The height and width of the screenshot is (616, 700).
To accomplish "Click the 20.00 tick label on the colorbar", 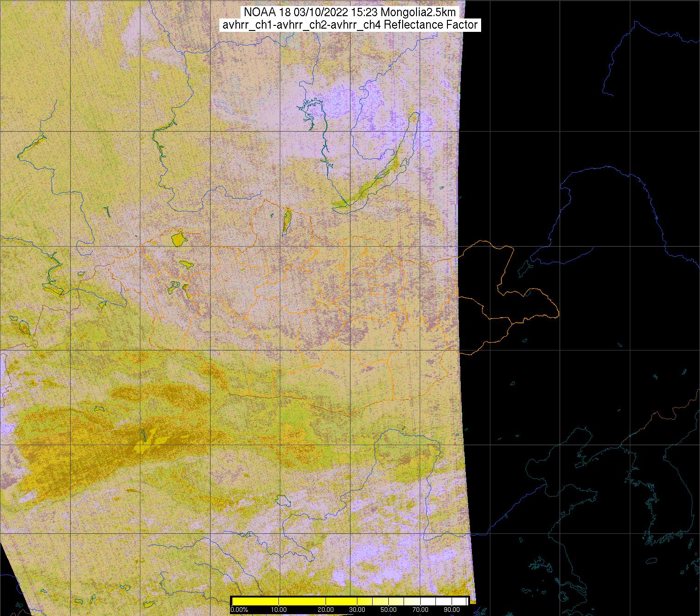I will tap(326, 610).
